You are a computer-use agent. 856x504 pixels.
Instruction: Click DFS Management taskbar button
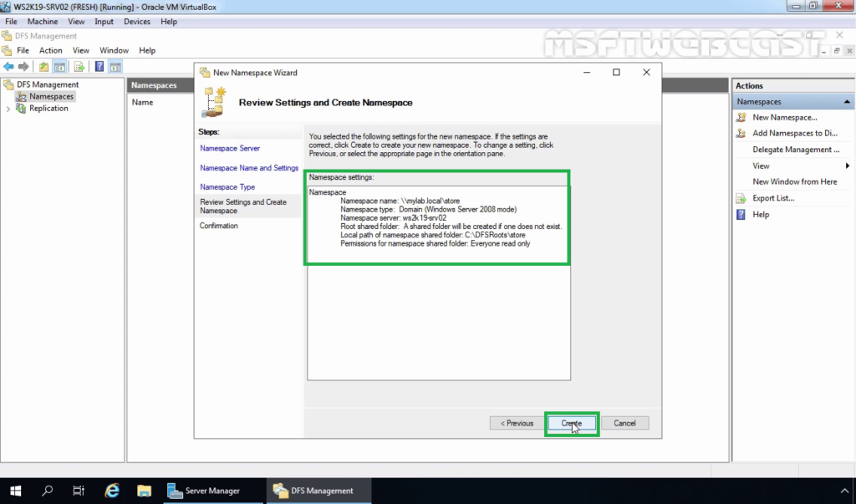coord(318,491)
